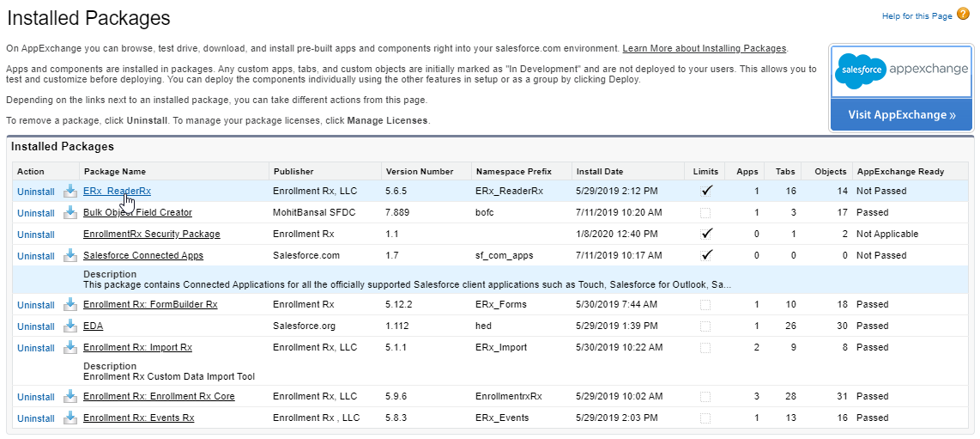Uninstall the EnrollmentRx Security Package
Image resolution: width=980 pixels, height=439 pixels.
coord(36,235)
